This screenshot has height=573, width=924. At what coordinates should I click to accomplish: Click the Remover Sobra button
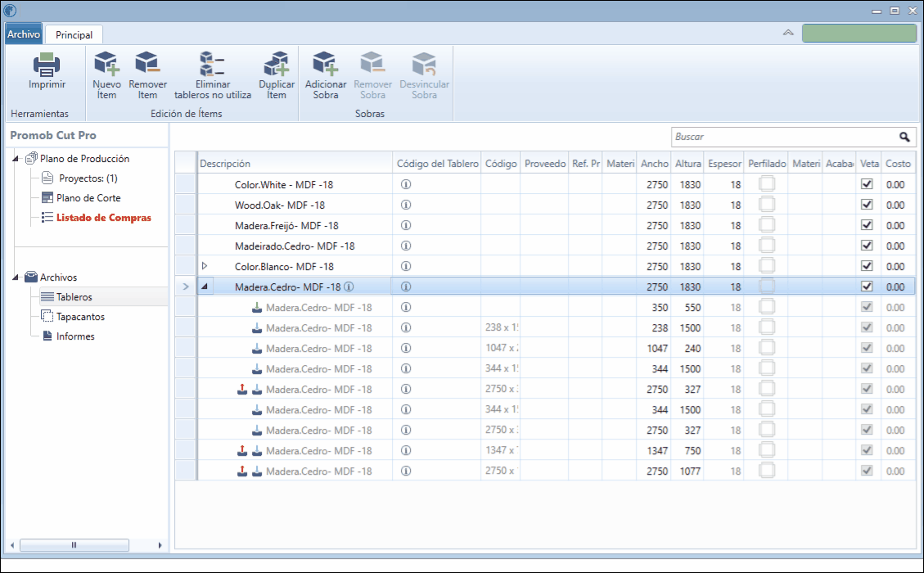(x=372, y=74)
